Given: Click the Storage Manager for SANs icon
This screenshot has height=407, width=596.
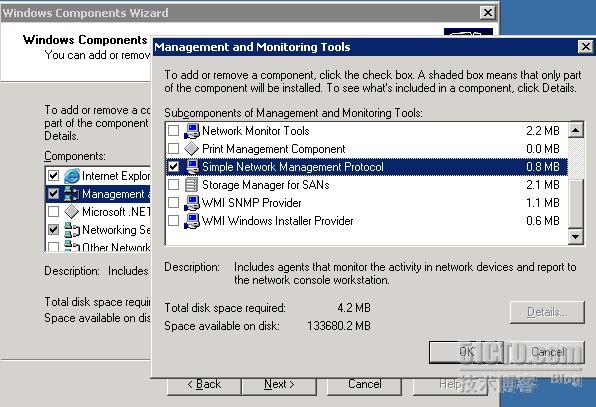Looking at the screenshot, I should [x=191, y=185].
